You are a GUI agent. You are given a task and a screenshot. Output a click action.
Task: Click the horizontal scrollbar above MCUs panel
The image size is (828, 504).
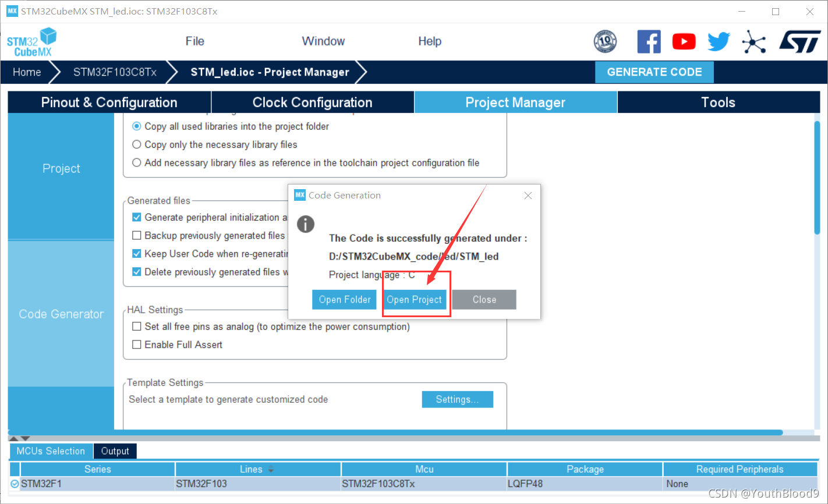[x=395, y=432]
